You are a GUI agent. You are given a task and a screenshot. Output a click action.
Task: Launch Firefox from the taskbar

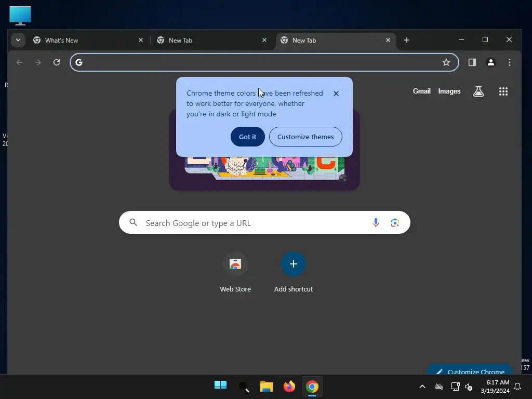pyautogui.click(x=289, y=387)
